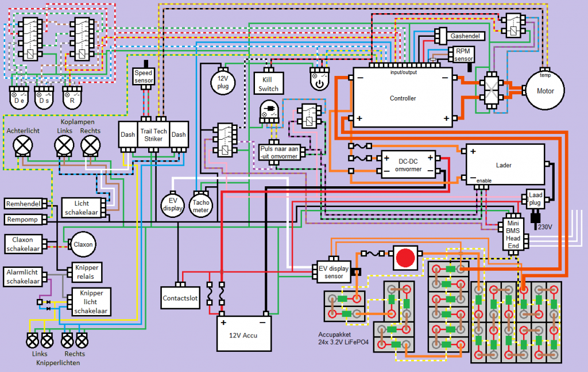Select the leftmost Knipperlichten Links lamp
This screenshot has height=372, width=588.
tap(32, 341)
